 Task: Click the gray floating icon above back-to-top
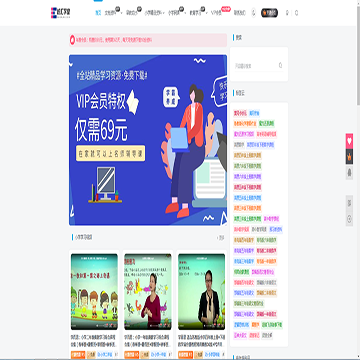(349, 203)
